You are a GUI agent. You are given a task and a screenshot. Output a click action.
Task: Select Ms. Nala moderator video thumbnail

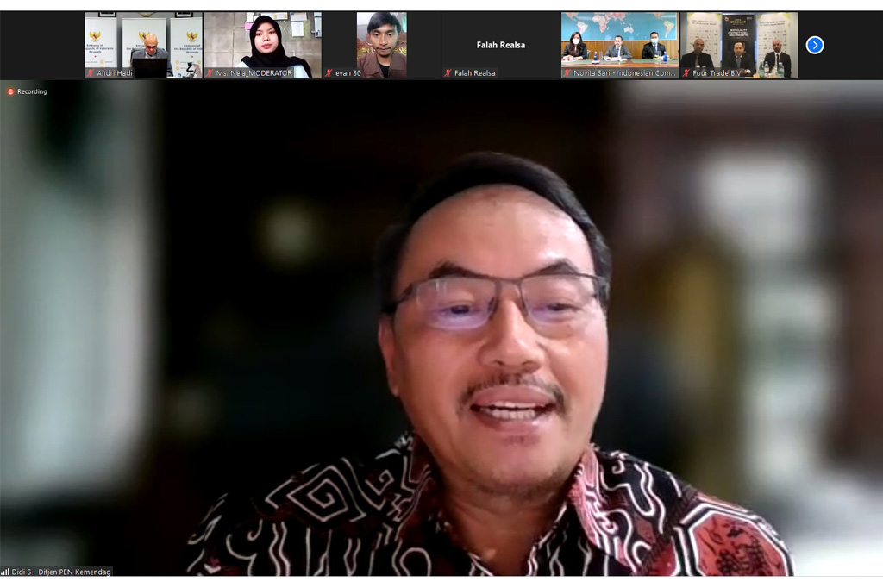[262, 41]
